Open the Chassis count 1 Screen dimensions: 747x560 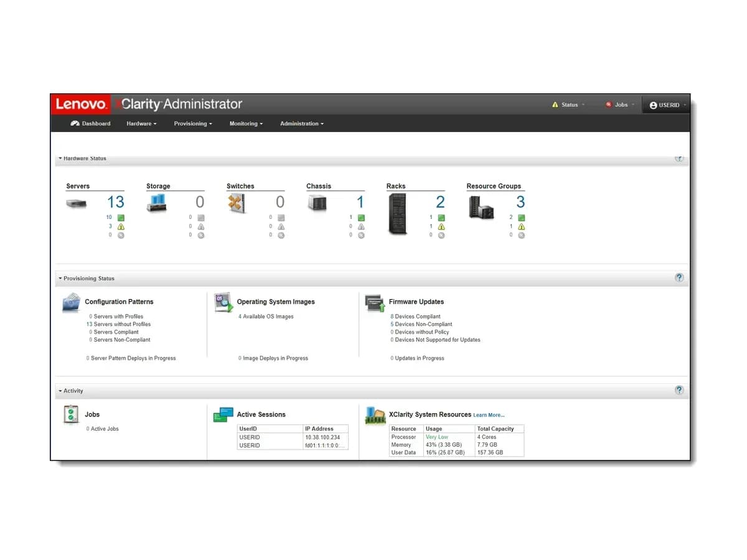(360, 202)
